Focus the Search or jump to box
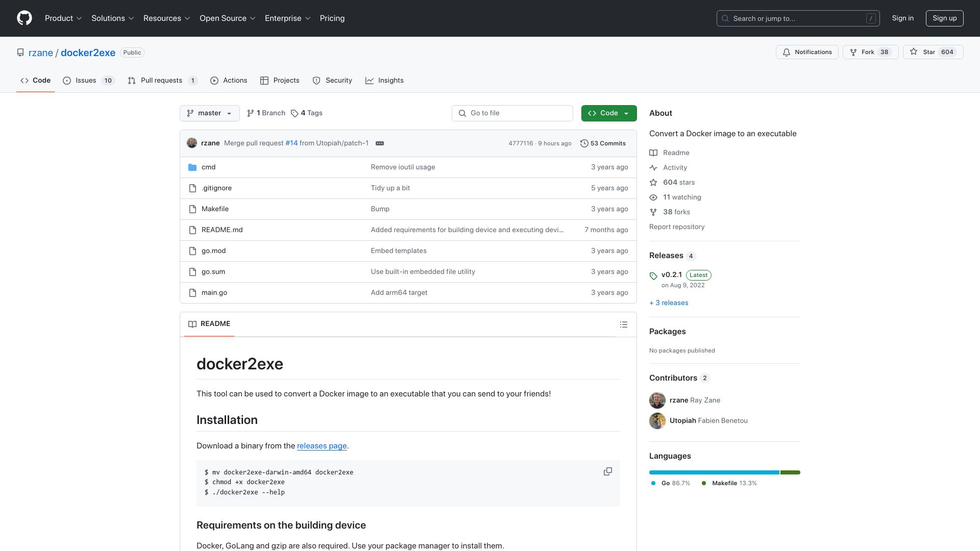This screenshot has height=551, width=980. pyautogui.click(x=798, y=18)
